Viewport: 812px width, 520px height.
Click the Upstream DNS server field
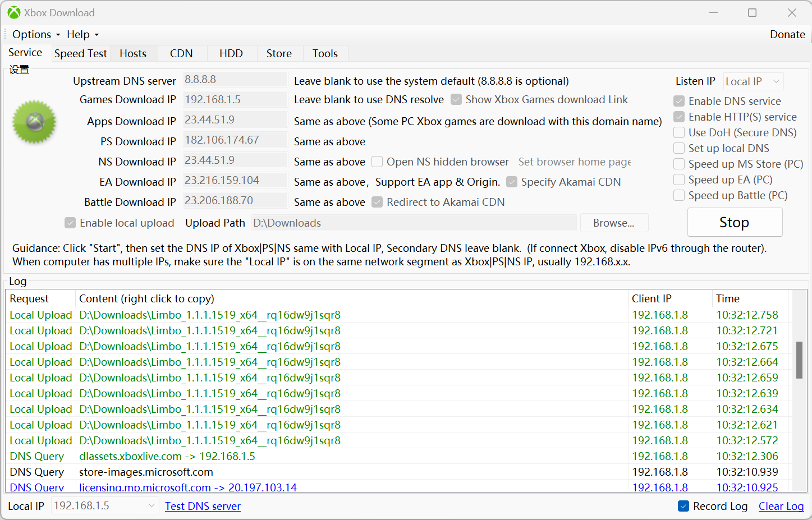(235, 80)
